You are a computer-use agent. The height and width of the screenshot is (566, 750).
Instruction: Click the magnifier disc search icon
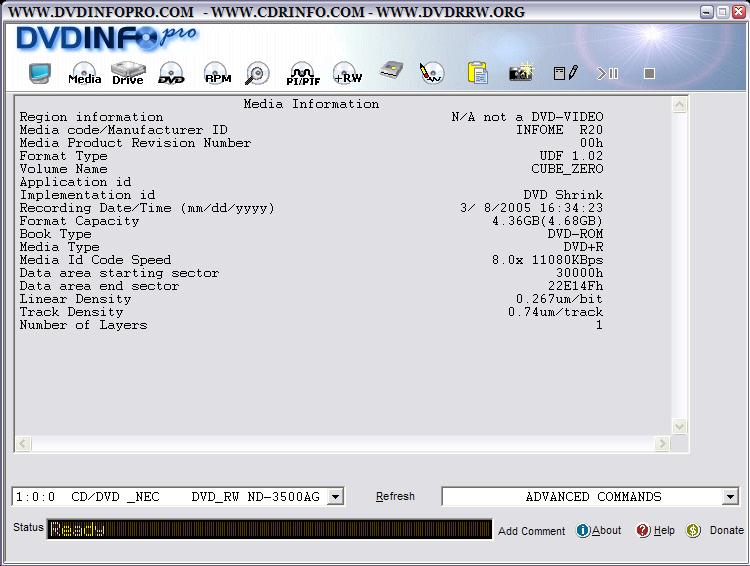(257, 74)
